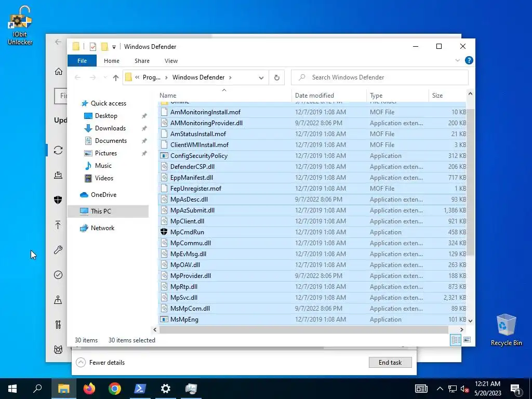Select the AmMonitoringInstall.mof file
This screenshot has height=399, width=532.
pyautogui.click(x=312, y=112)
